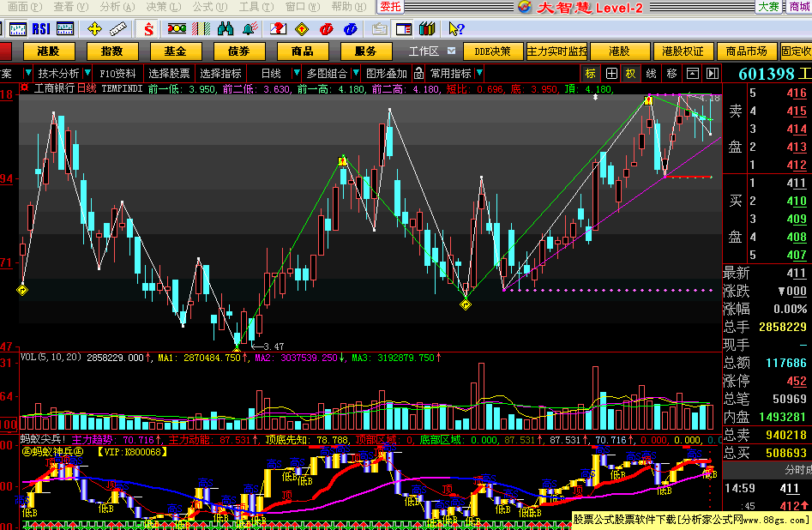Screen dimensions: 812x530
Task: Click the indicator panel icon right of RSI
Action: point(64,29)
